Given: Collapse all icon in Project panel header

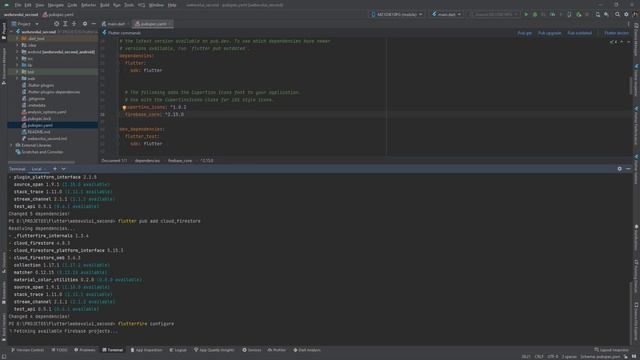Looking at the screenshot, I should tap(74, 24).
